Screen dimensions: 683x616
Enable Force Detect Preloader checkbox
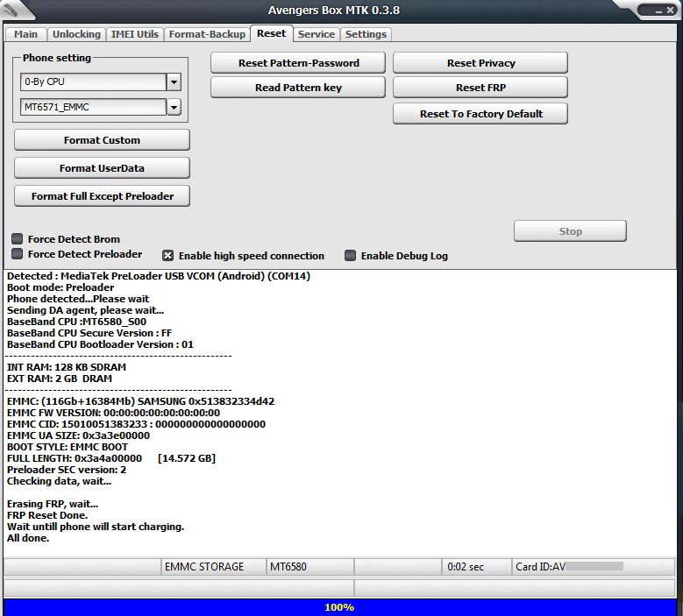pyautogui.click(x=17, y=254)
